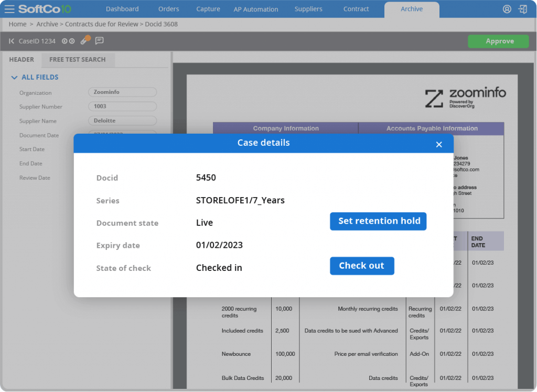This screenshot has height=392, width=537.
Task: Approve the case with Approve button
Action: coord(498,41)
